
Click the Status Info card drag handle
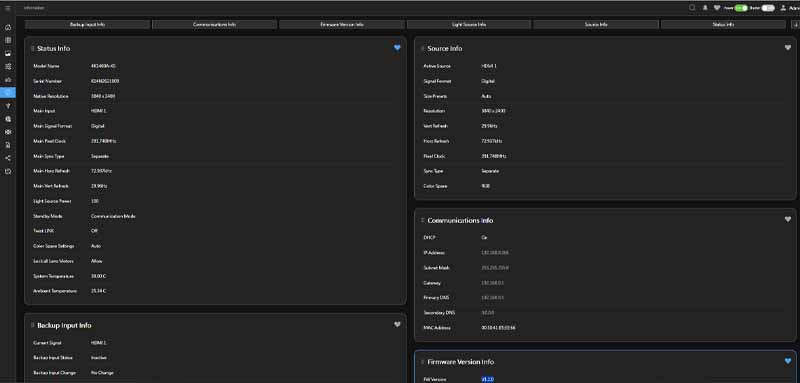click(33, 48)
